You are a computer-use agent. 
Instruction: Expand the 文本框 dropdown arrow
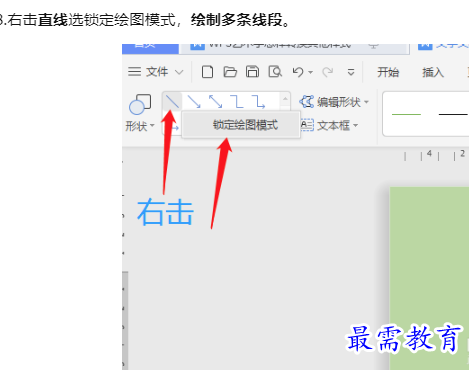(355, 126)
